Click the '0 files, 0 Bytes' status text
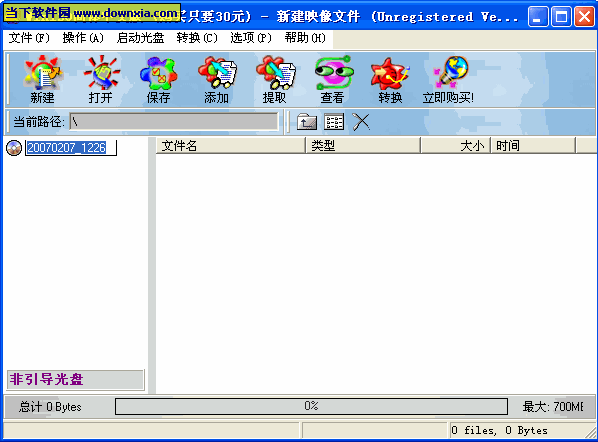Viewport: 598px width, 442px height. pos(499,431)
